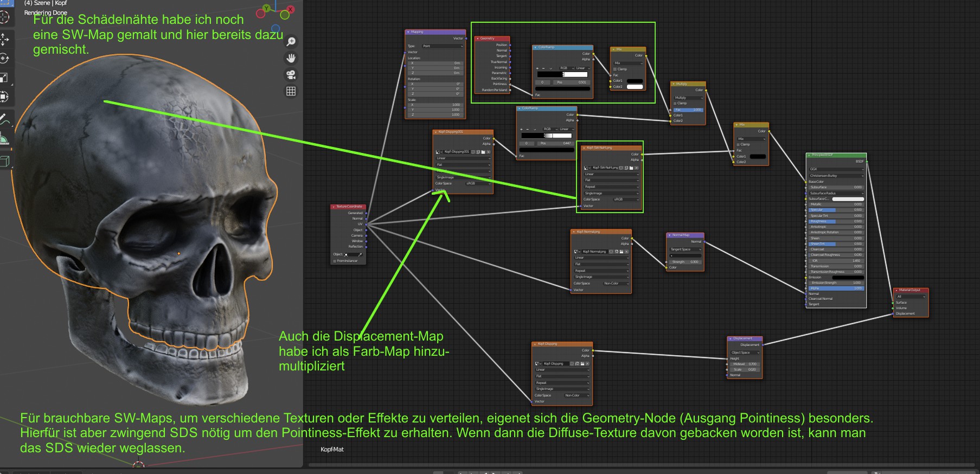This screenshot has height=474, width=980.
Task: Add a stop on the Pos 0.501 ColorRamp
Action: coord(537,68)
